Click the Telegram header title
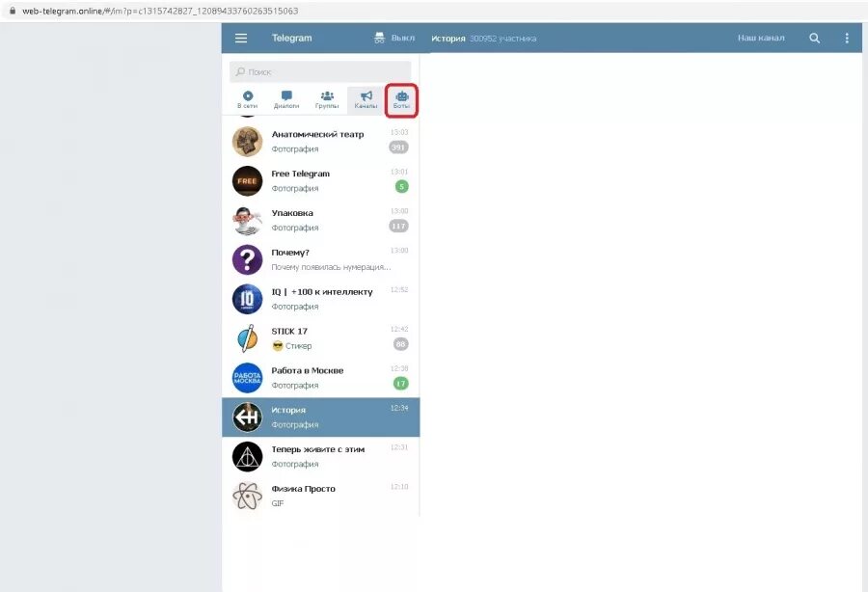Screen dimensions: 868x592 [x=291, y=39]
